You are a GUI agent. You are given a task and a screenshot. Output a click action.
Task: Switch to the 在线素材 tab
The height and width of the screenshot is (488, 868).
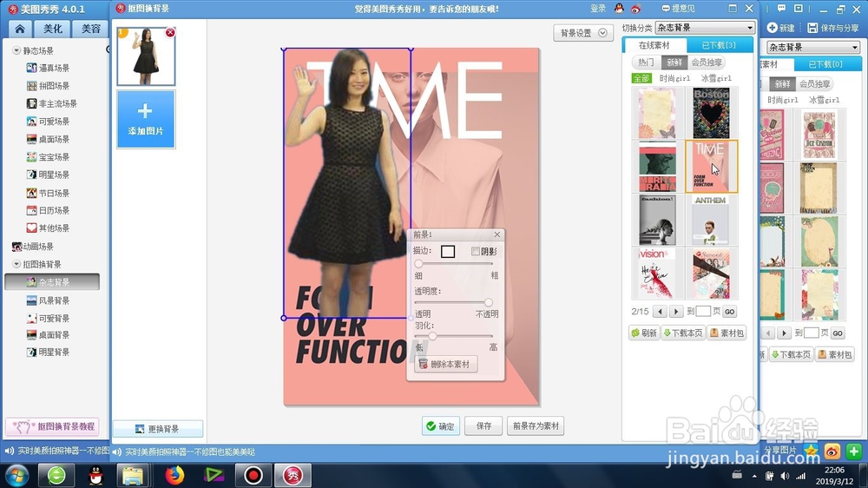[x=654, y=45]
